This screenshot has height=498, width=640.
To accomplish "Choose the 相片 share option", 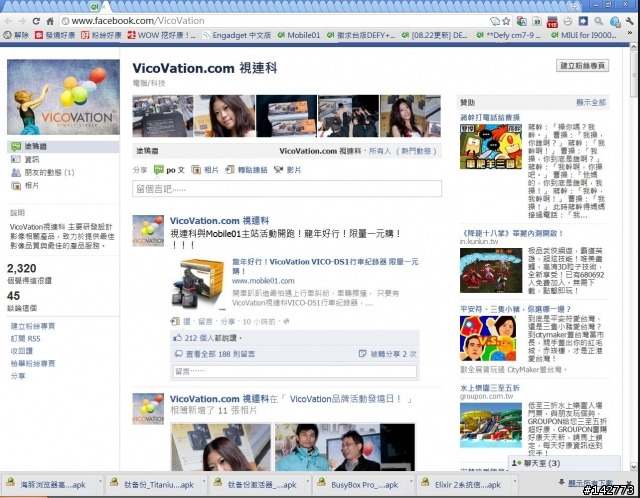I will (205, 170).
